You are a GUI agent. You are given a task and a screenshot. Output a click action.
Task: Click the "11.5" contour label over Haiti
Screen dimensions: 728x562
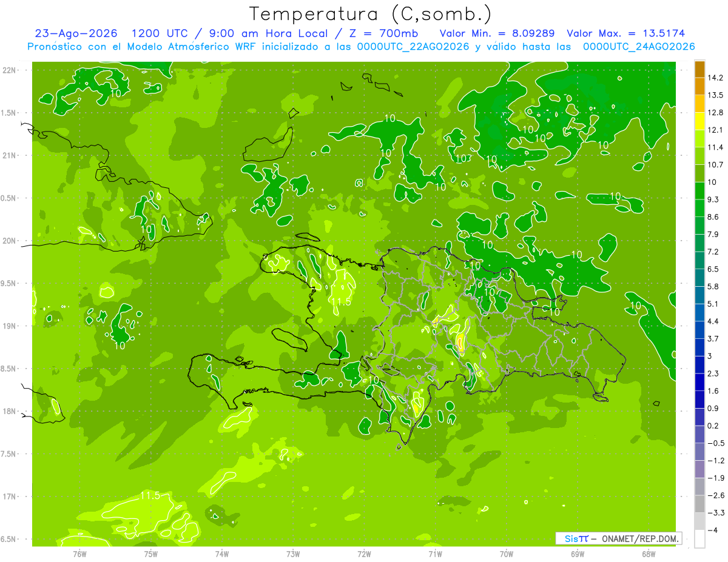pos(342,301)
